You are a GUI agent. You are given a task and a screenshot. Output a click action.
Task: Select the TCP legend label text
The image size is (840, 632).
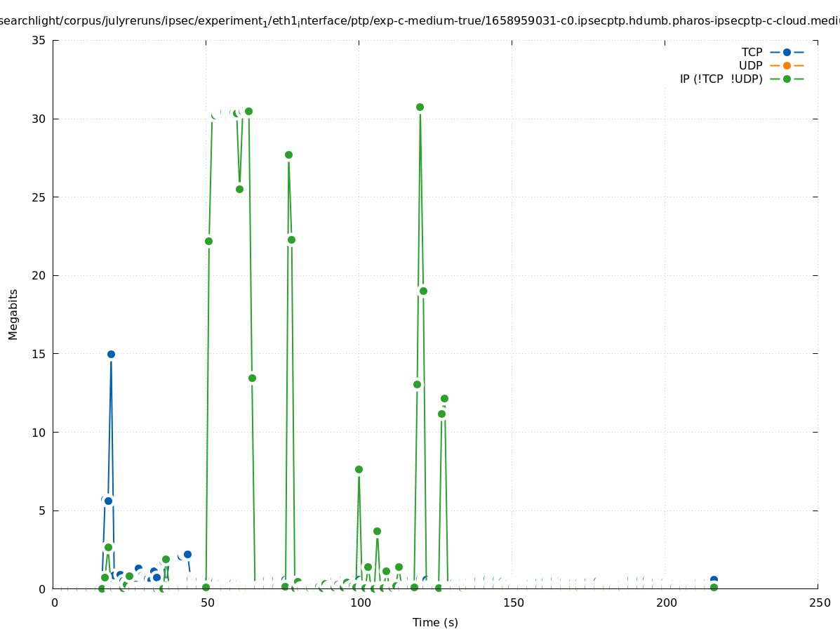coord(752,52)
